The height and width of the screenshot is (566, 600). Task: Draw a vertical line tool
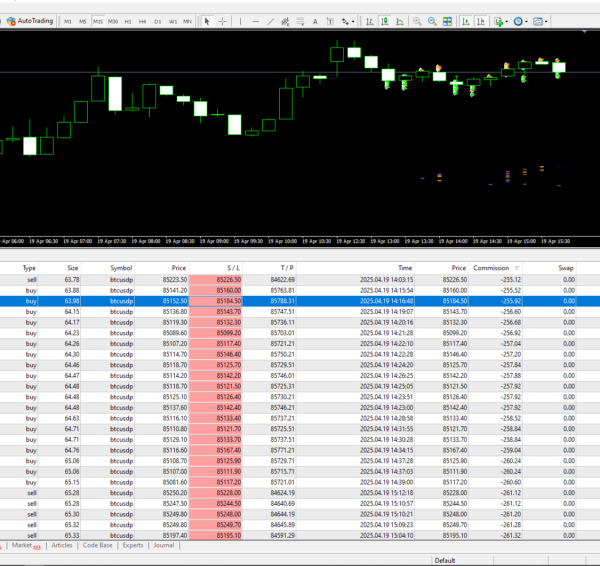(x=240, y=21)
